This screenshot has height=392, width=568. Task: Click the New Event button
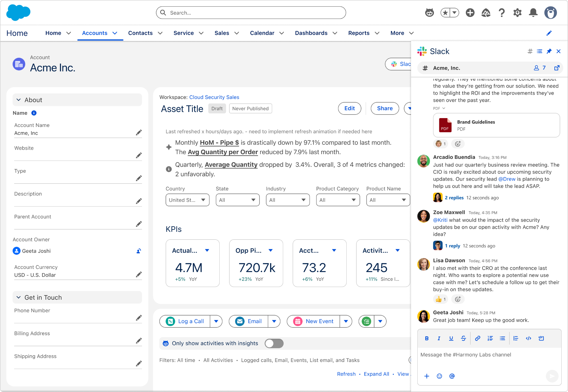pyautogui.click(x=313, y=321)
